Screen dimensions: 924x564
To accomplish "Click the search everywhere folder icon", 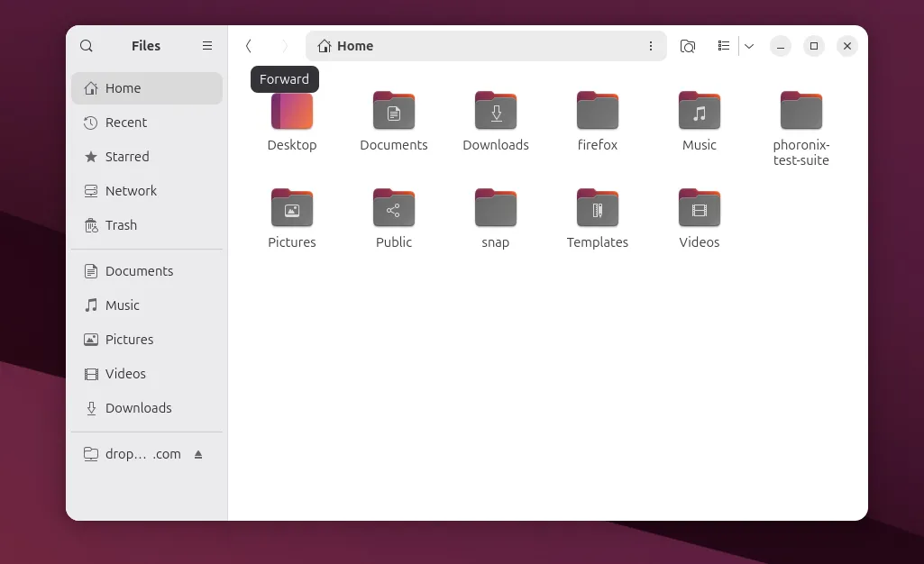I will [x=688, y=46].
